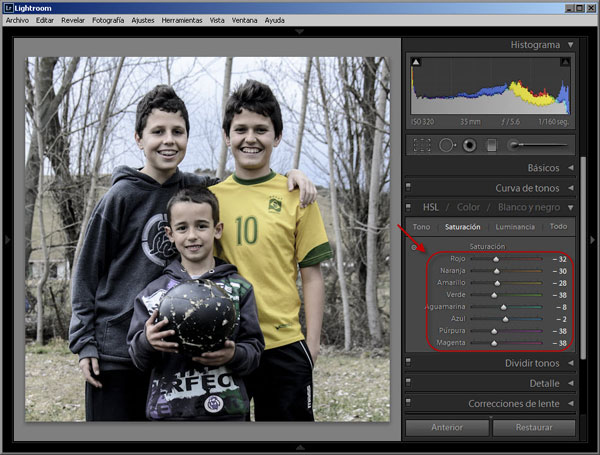Collapse the Histograma panel
The image size is (600, 455).
(571, 45)
